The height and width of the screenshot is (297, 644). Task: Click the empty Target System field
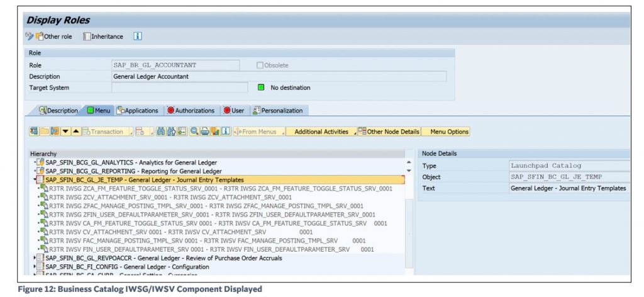180,87
